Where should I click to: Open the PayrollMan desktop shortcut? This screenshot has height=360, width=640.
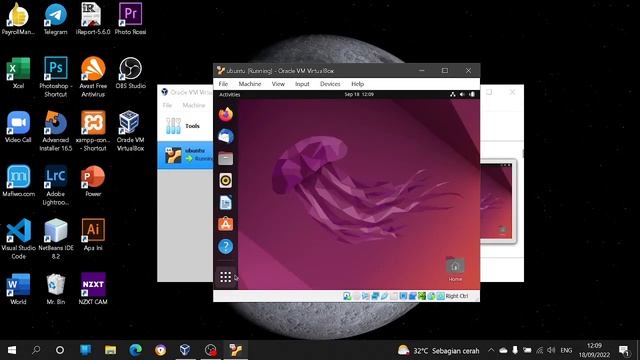tap(18, 19)
